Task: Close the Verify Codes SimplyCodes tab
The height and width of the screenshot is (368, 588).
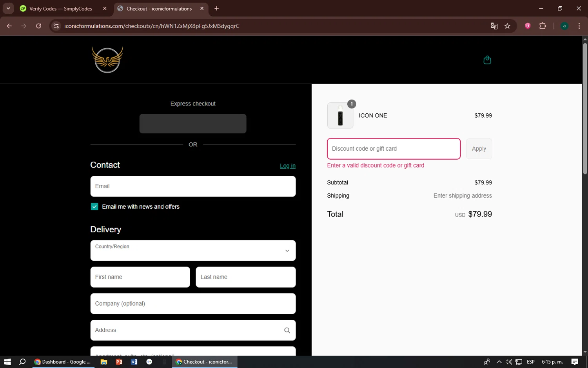Action: tap(105, 8)
